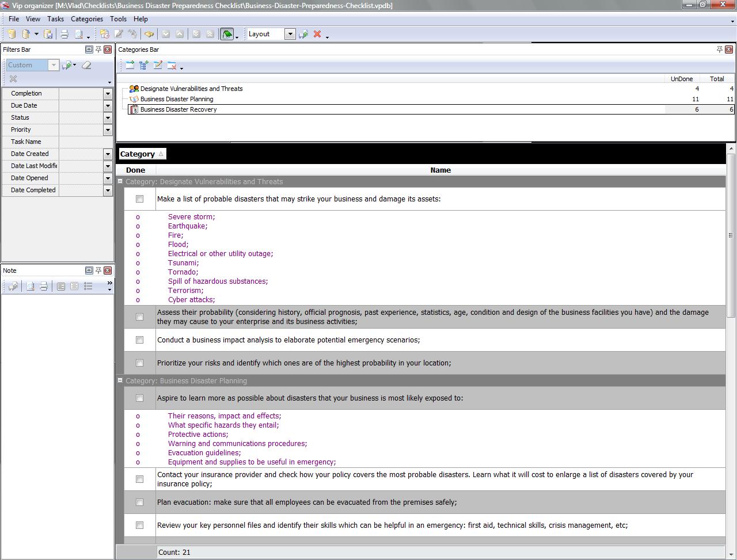Sort by the Name column header
The image size is (737, 560).
pos(440,170)
